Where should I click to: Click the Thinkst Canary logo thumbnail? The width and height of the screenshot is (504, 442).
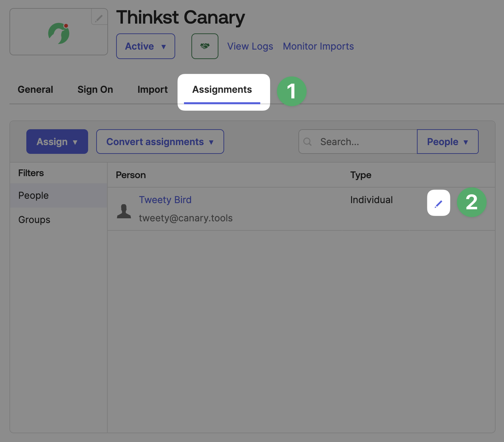click(59, 32)
